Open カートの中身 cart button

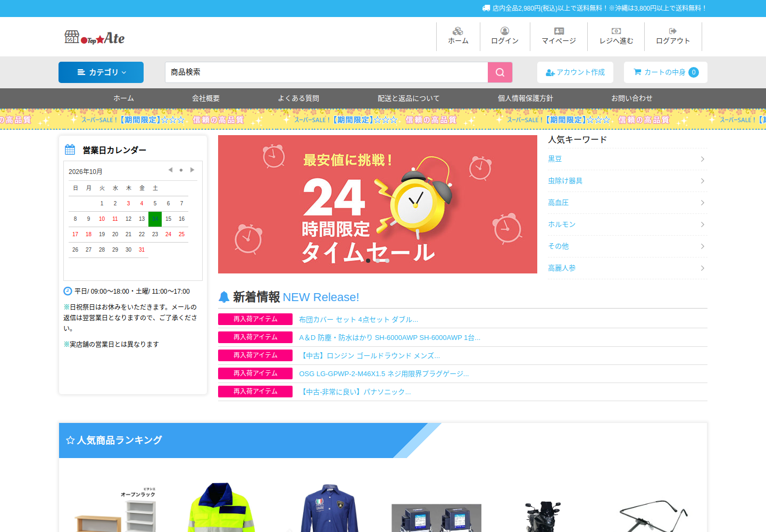click(665, 72)
